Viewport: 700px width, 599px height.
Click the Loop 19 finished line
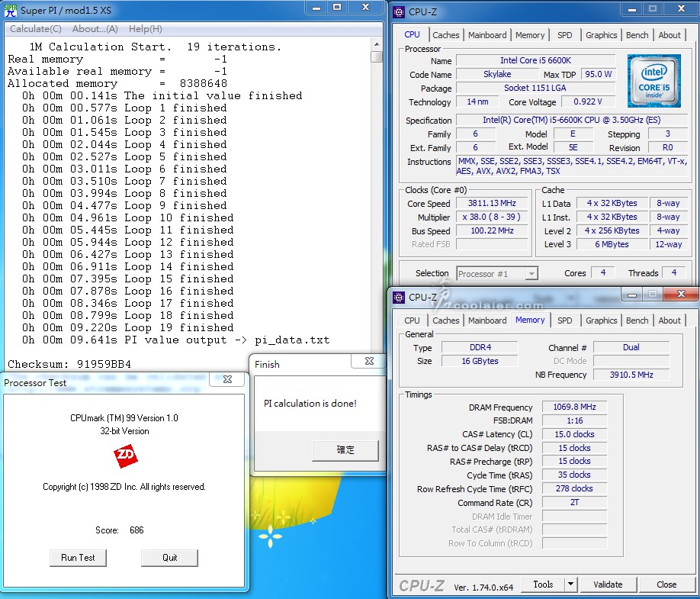click(x=127, y=327)
